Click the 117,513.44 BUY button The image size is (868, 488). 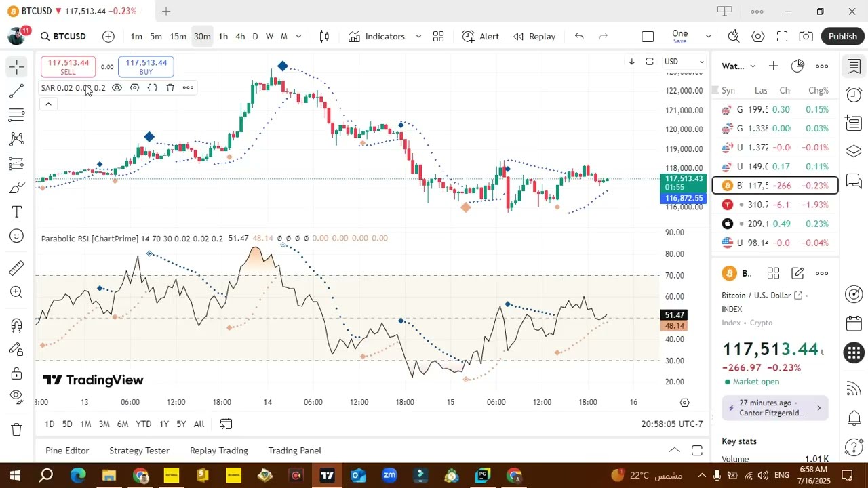pyautogui.click(x=146, y=66)
